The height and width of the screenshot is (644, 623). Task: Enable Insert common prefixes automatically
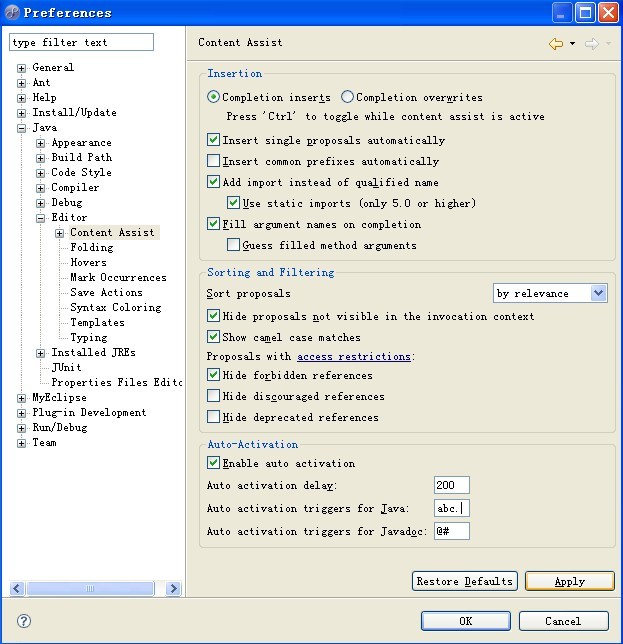pos(213,161)
